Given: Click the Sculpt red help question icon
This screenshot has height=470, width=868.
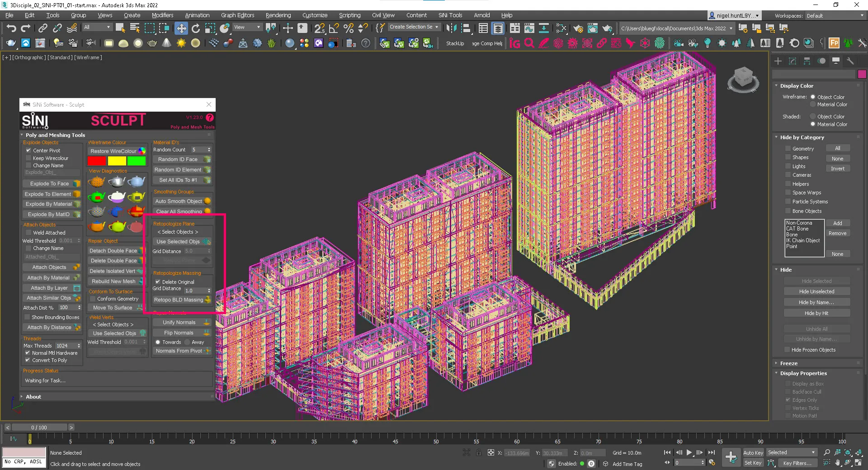Looking at the screenshot, I should coord(209,117).
